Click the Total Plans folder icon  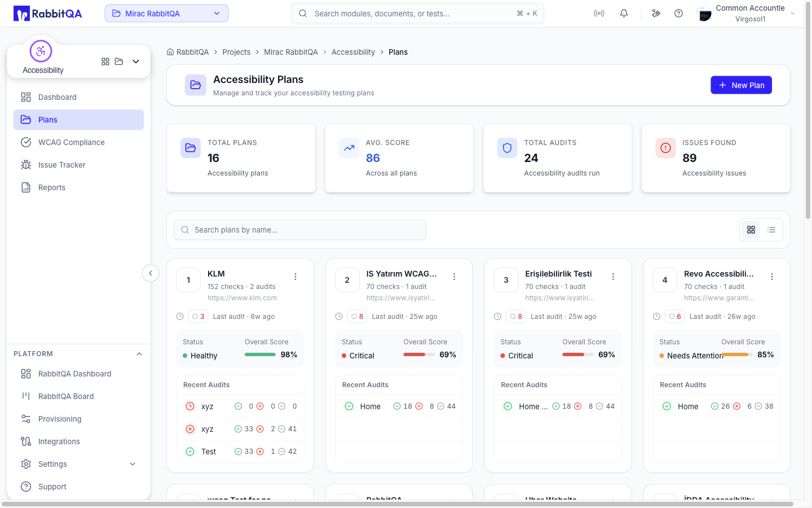[x=191, y=148]
